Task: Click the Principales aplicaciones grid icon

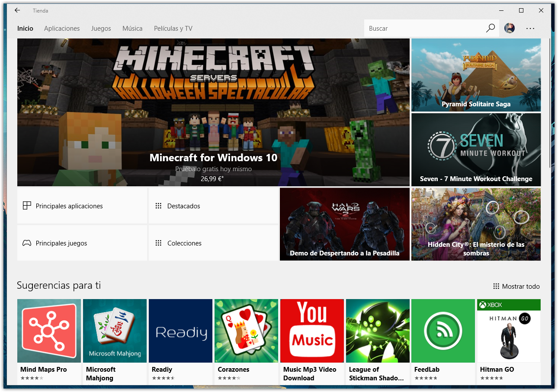Action: point(27,206)
